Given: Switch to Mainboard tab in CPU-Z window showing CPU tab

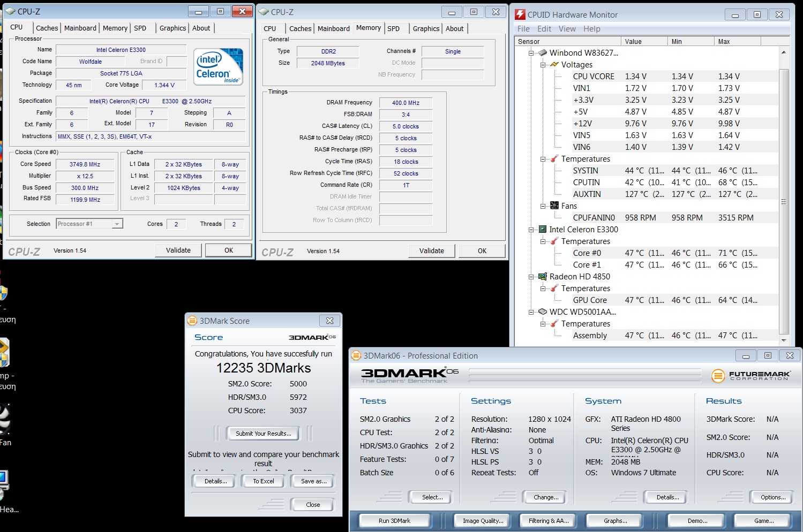Looking at the screenshot, I should 80,28.
